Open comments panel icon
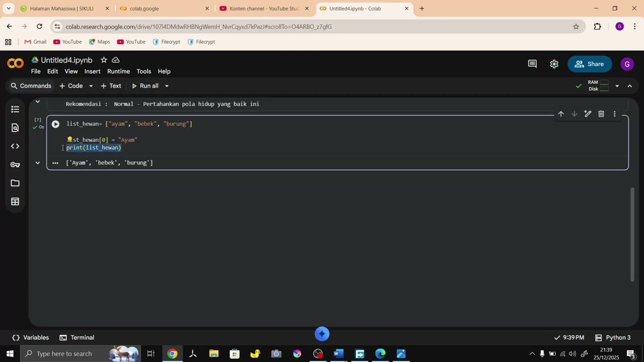The height and width of the screenshot is (362, 644). coord(532,64)
